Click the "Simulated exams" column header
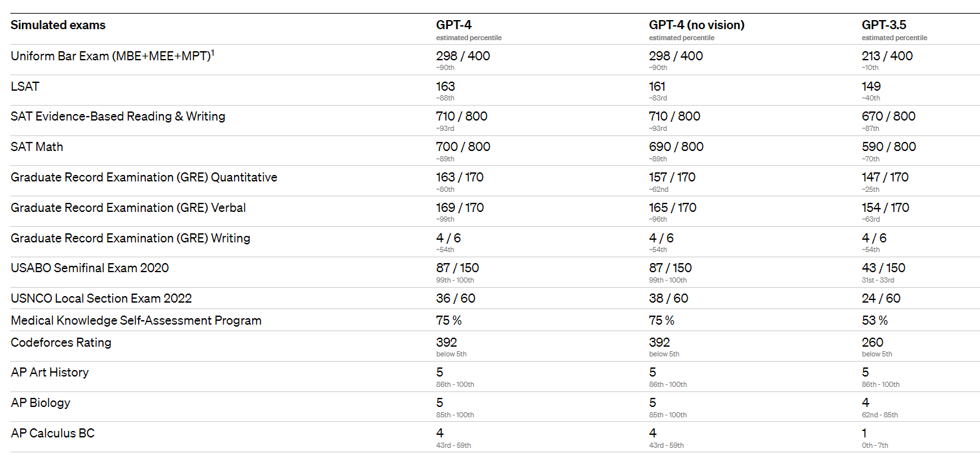980x464 pixels. coord(58,25)
